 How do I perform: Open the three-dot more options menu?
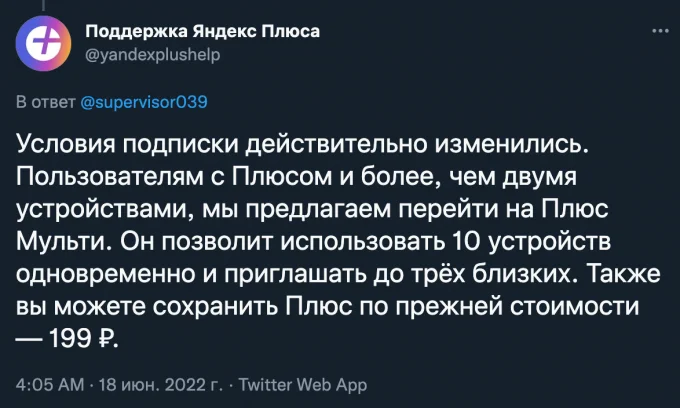point(660,31)
